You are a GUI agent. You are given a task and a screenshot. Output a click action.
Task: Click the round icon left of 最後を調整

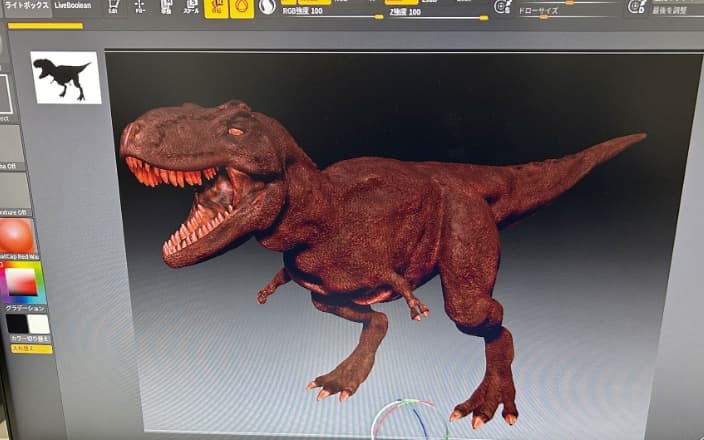[x=636, y=6]
